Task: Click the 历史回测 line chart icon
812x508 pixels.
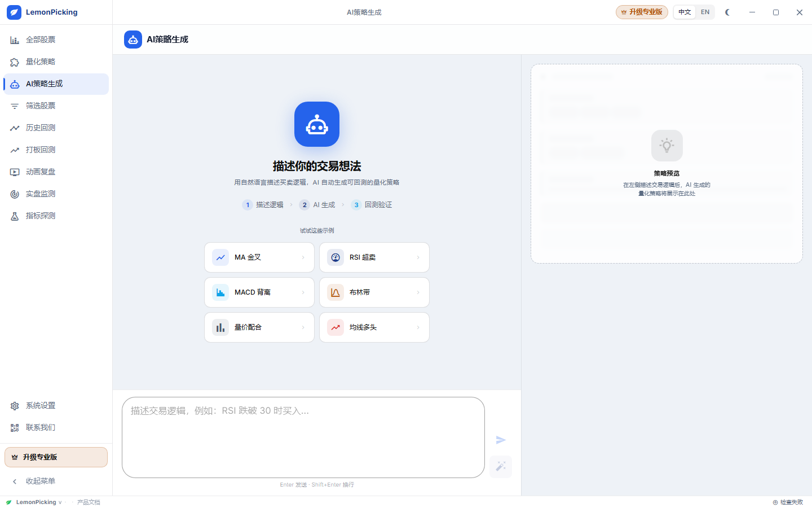Action: 15,128
